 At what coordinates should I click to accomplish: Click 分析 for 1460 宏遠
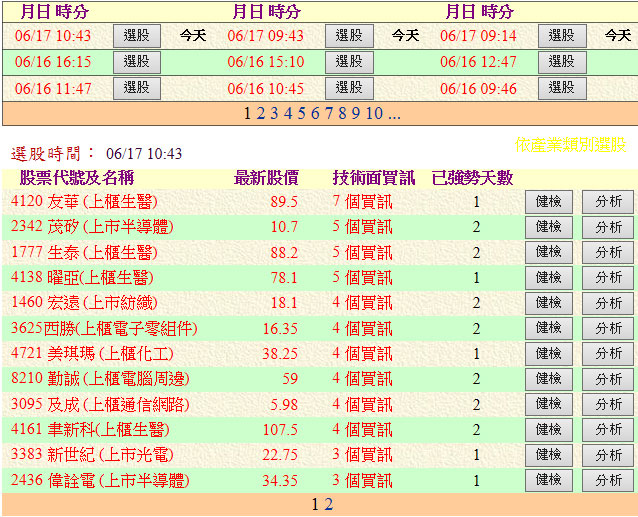[x=608, y=303]
